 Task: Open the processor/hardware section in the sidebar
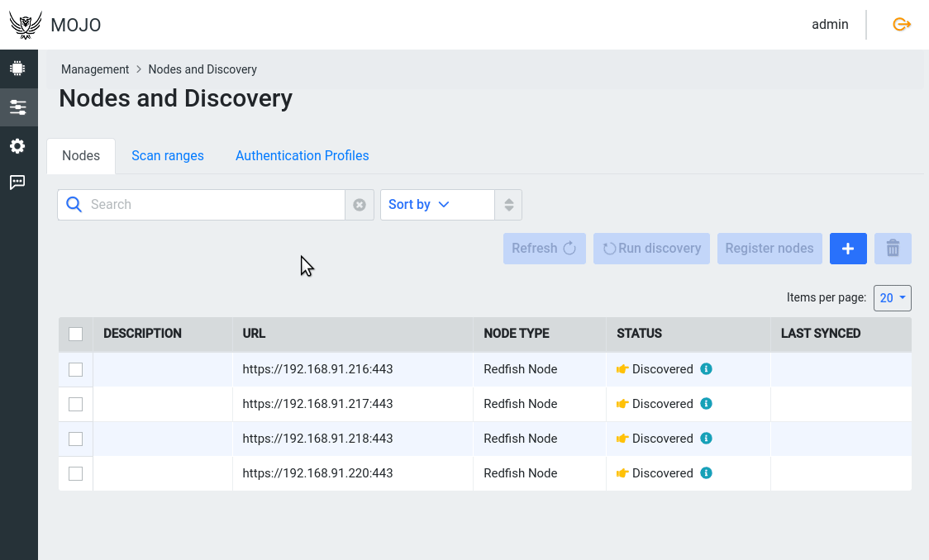[17, 68]
